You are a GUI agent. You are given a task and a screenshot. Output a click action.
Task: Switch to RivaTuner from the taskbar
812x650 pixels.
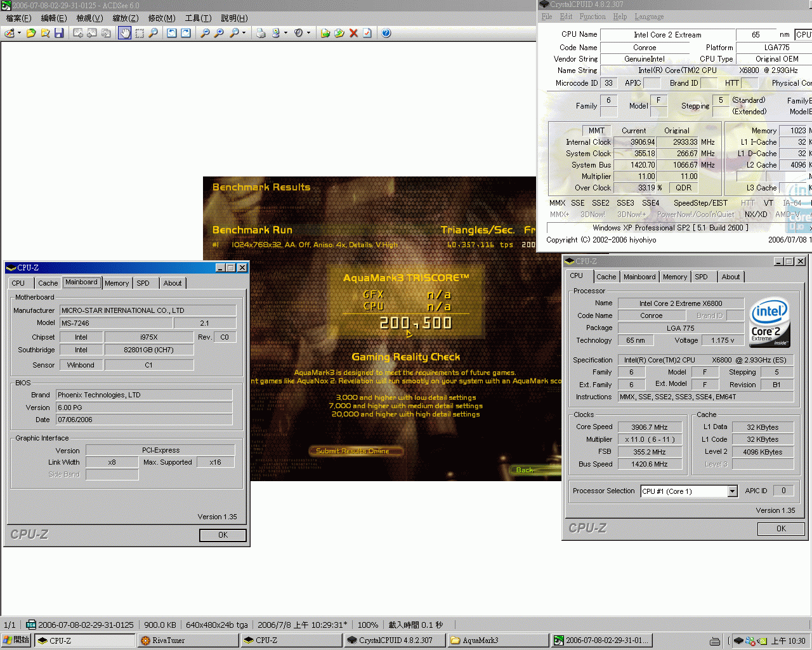(188, 640)
